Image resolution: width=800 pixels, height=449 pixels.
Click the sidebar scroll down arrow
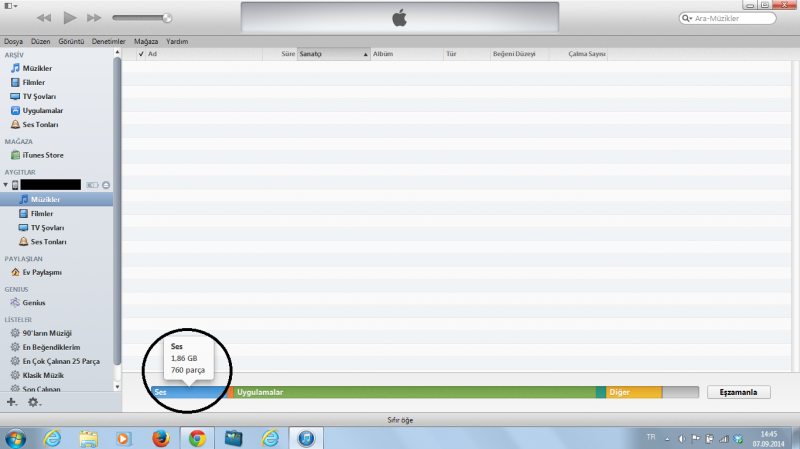coord(117,387)
